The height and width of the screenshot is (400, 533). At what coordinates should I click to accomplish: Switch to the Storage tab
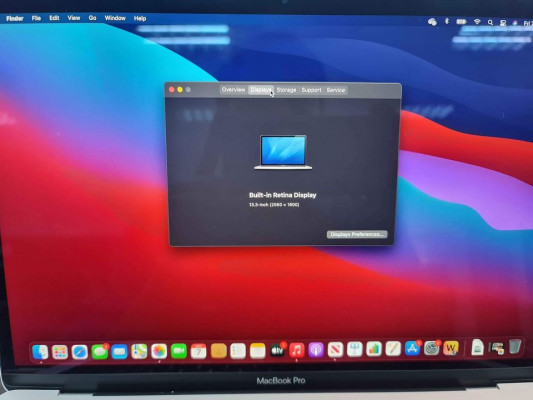(x=286, y=90)
